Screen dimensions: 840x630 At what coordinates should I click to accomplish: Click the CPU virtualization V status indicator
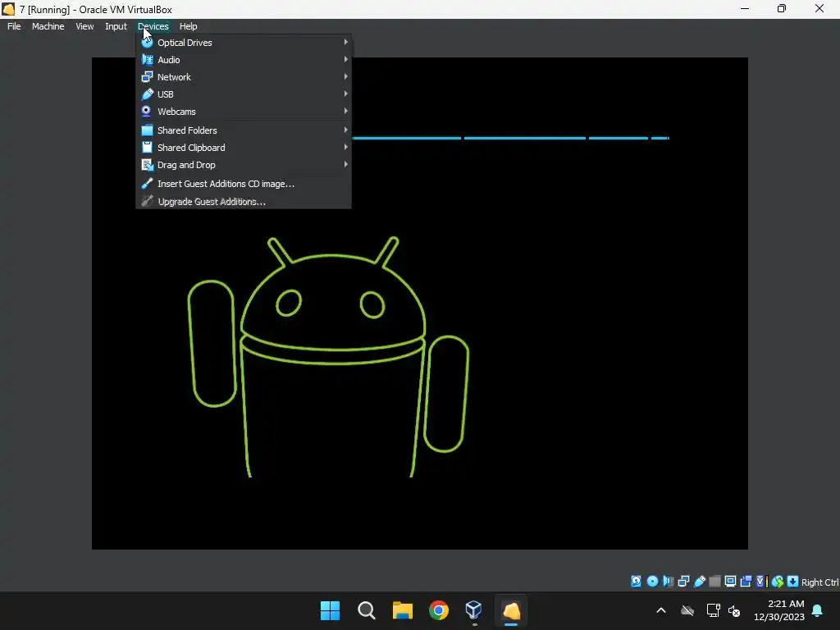761,582
